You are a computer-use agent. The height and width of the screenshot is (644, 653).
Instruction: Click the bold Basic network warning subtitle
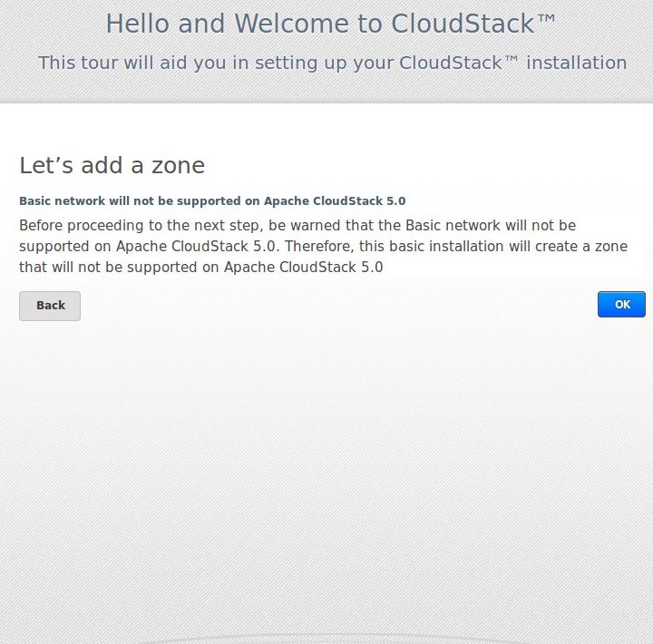212,201
